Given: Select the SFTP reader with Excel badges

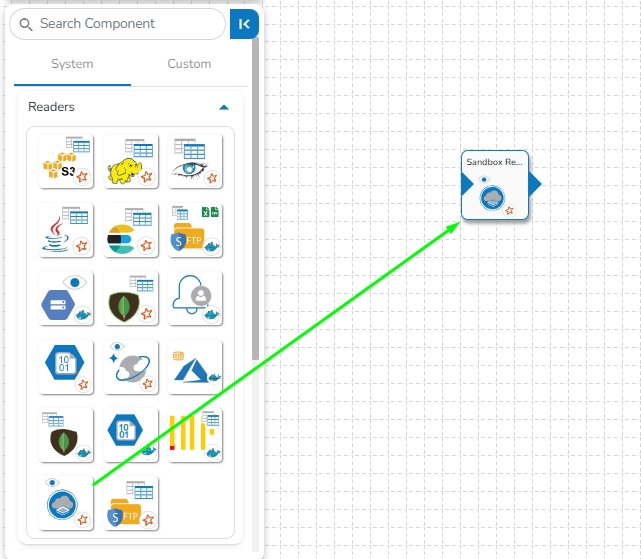Looking at the screenshot, I should tap(195, 230).
